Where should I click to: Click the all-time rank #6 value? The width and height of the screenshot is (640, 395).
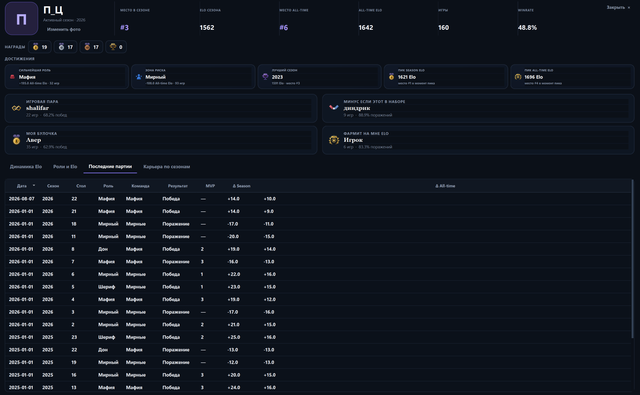[284, 27]
